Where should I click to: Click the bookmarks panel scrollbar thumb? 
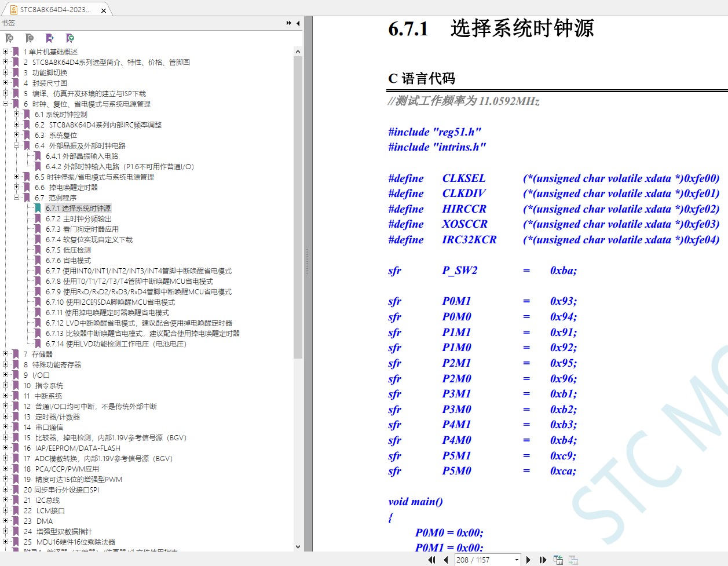[x=298, y=207]
